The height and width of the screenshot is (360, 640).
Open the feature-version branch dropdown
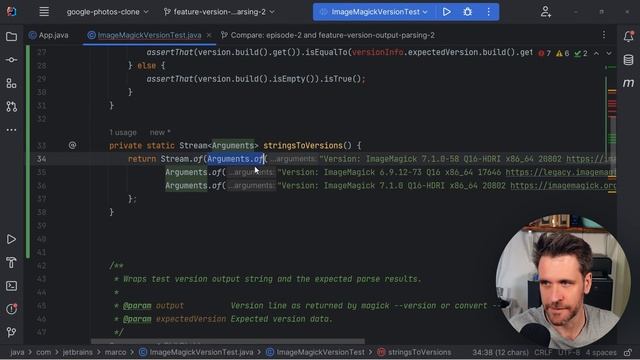[219, 12]
